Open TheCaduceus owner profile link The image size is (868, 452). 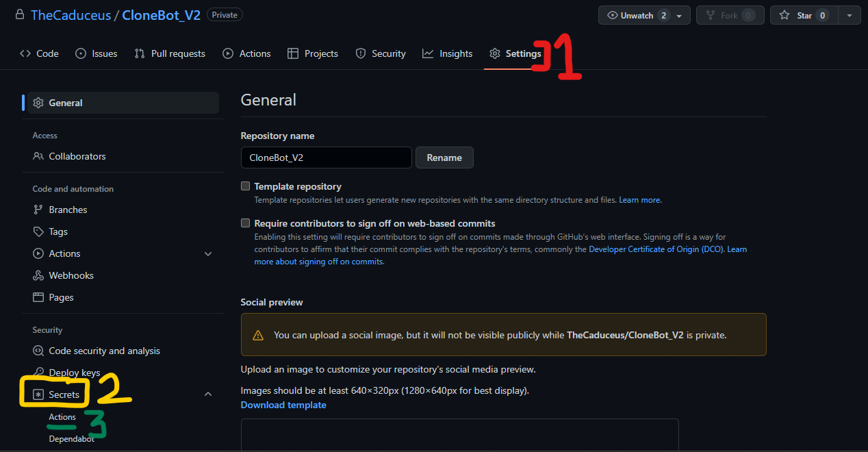(71, 15)
